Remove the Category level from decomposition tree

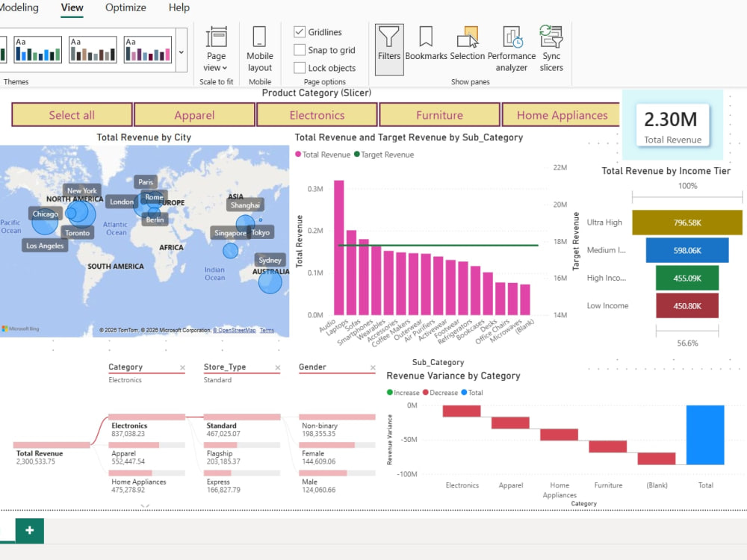(182, 367)
